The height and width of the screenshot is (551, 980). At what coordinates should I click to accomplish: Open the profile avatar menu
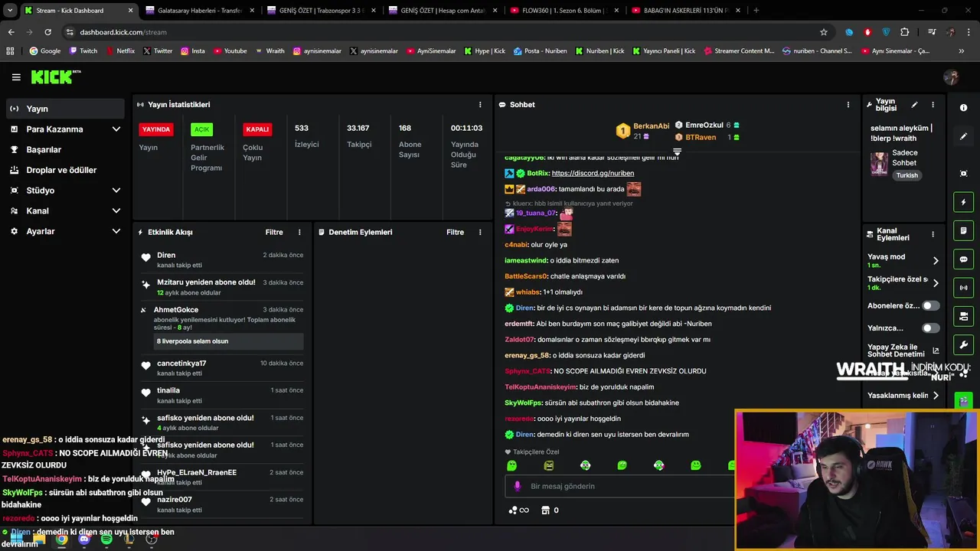pyautogui.click(x=951, y=77)
